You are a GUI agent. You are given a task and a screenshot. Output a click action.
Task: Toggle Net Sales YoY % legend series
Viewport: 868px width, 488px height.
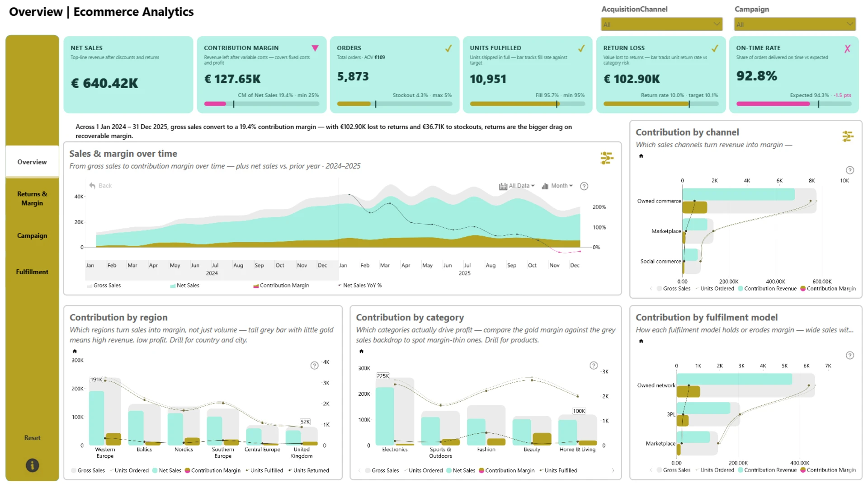(360, 286)
